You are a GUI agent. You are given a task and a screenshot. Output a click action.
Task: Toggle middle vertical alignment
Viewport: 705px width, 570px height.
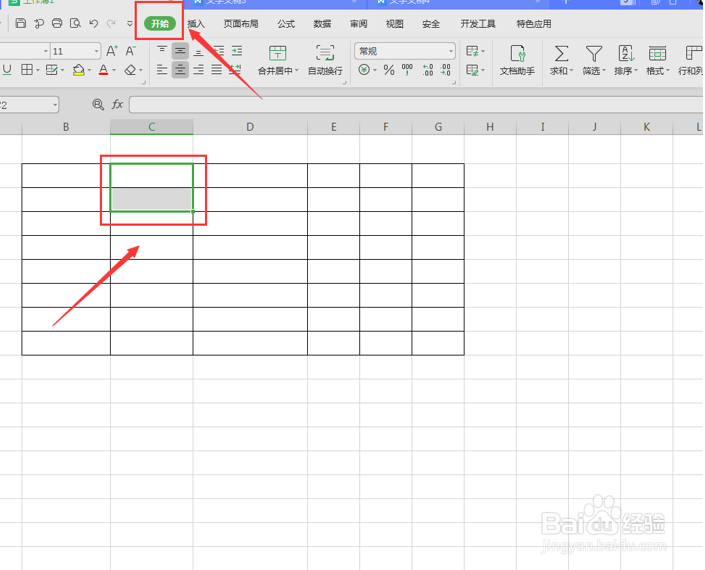point(180,51)
